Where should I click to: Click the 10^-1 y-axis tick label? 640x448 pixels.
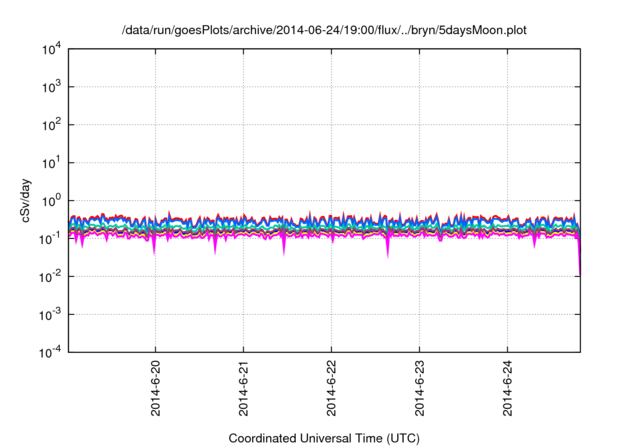click(51, 239)
